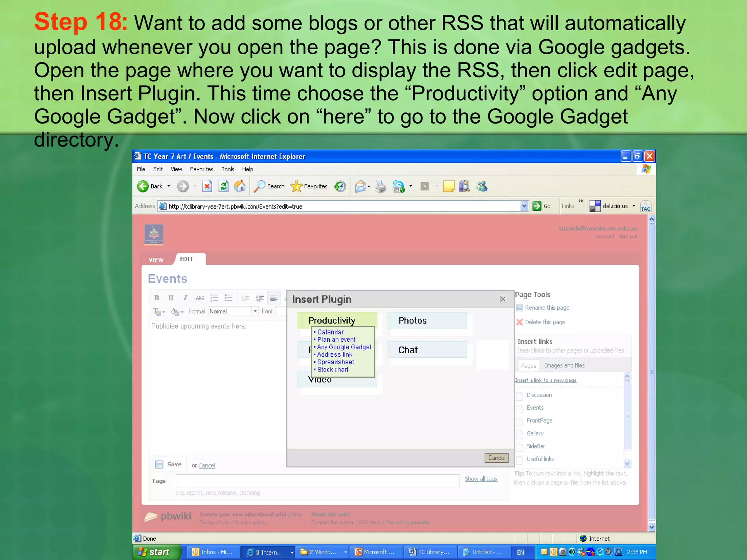Click the Home icon
747x560 pixels.
pos(240,186)
